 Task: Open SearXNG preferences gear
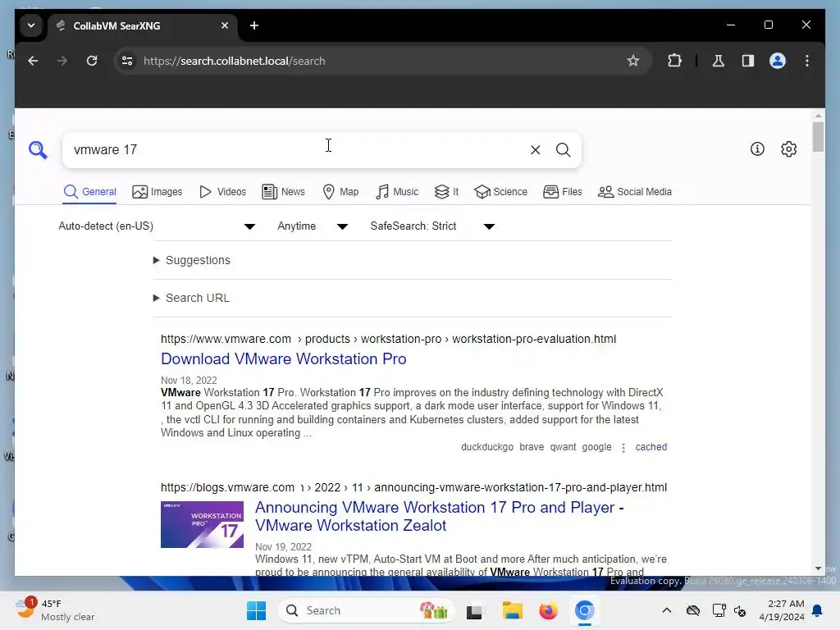pyautogui.click(x=788, y=149)
